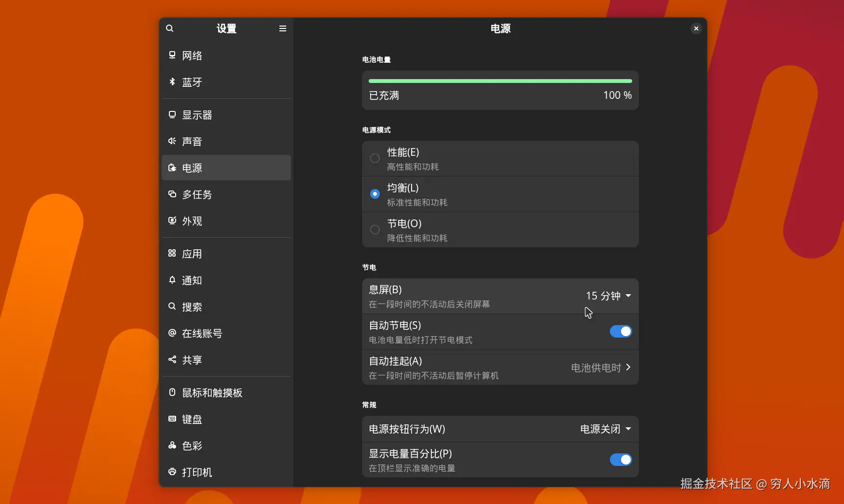Screen dimensions: 844x504
Task: Click the 电源 title in the header bar
Action: [x=500, y=28]
